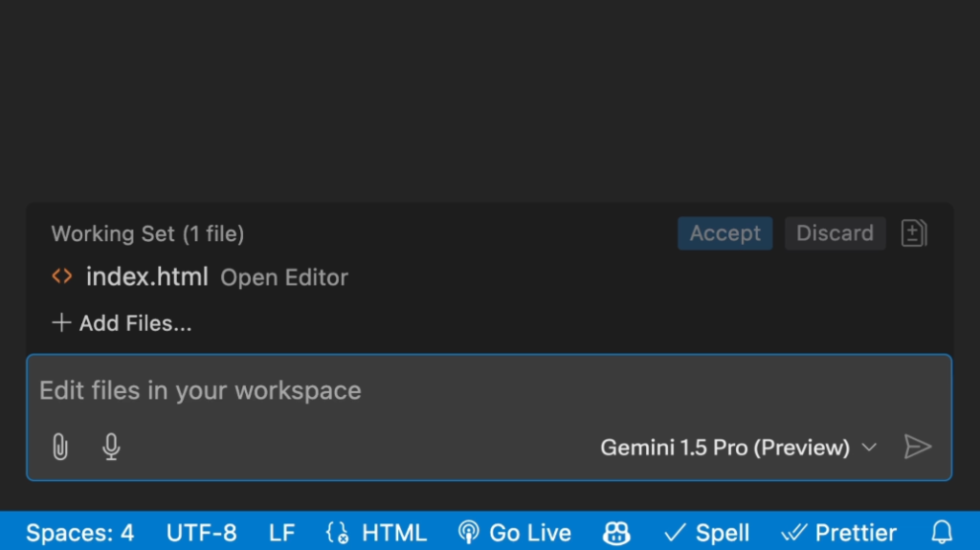Click the plus icon beside Add Files
Viewport: 980px width, 550px height.
[x=60, y=322]
